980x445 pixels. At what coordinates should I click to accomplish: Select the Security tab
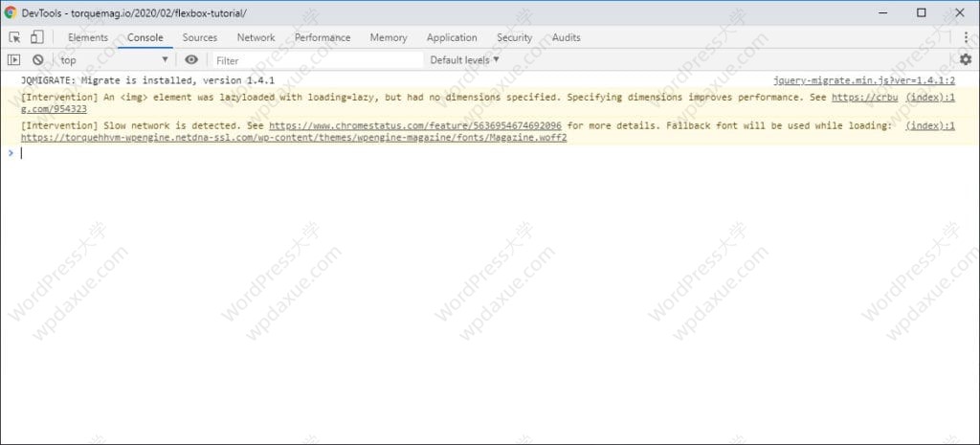tap(514, 37)
